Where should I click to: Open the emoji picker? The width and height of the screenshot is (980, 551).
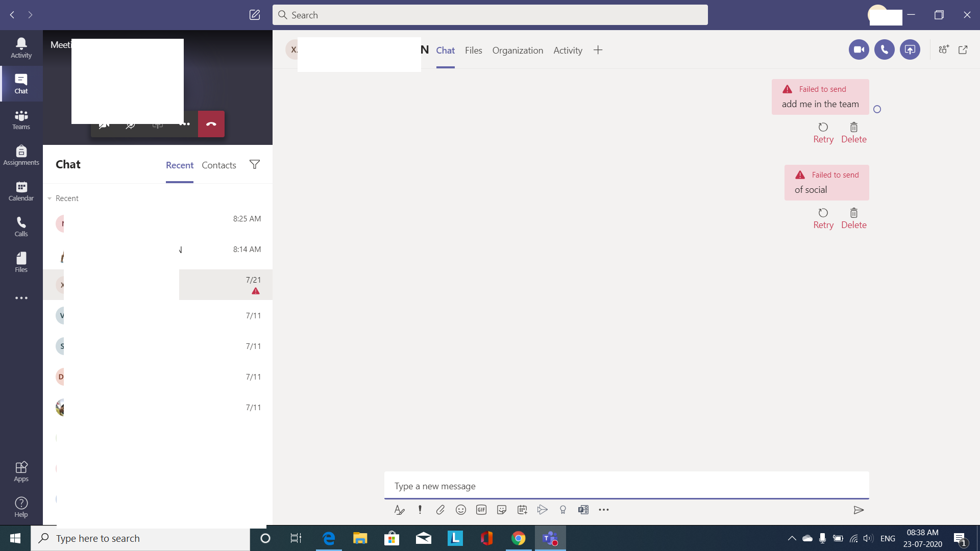tap(460, 510)
